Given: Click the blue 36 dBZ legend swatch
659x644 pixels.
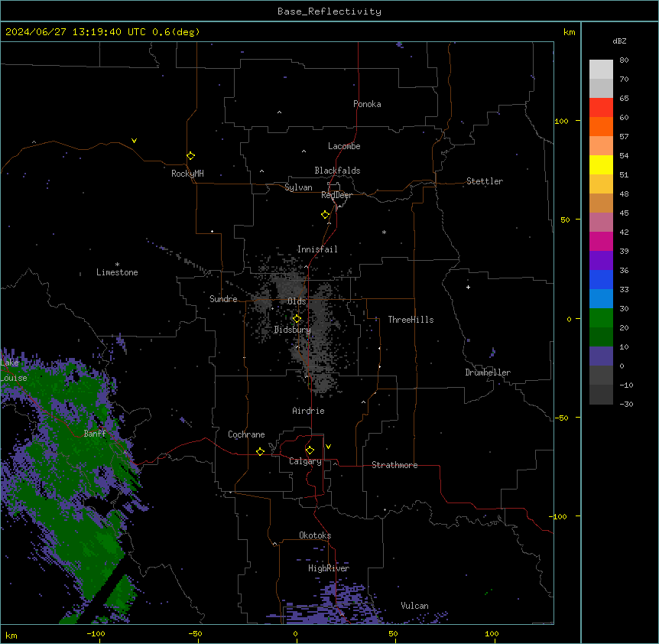Looking at the screenshot, I should (601, 279).
